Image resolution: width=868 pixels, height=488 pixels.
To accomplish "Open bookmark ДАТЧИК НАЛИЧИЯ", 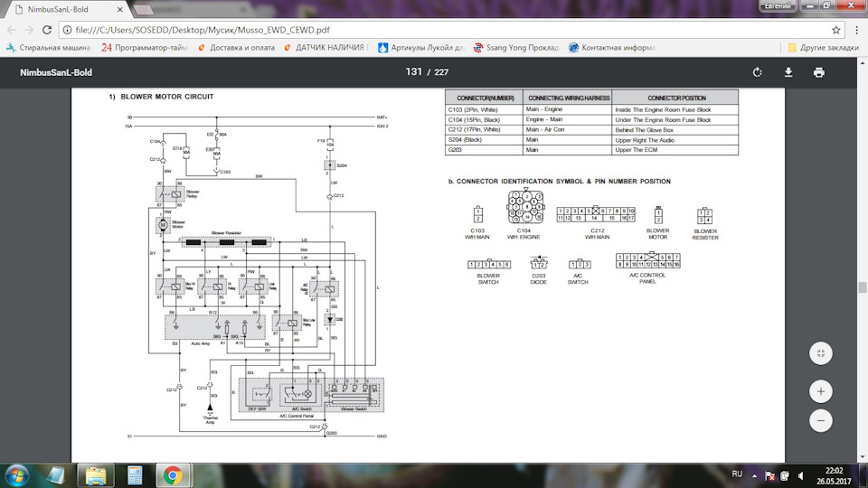I will (x=325, y=48).
